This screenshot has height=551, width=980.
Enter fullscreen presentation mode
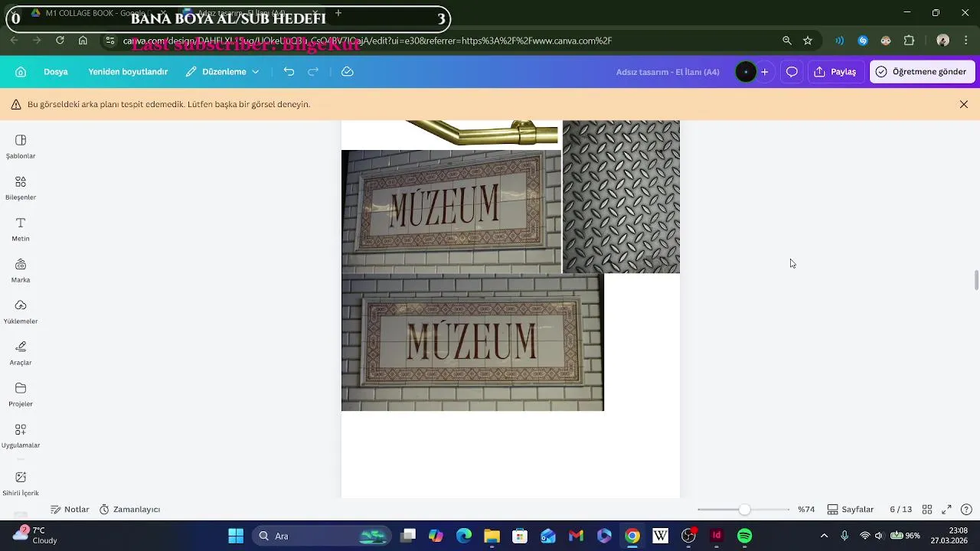tap(946, 510)
